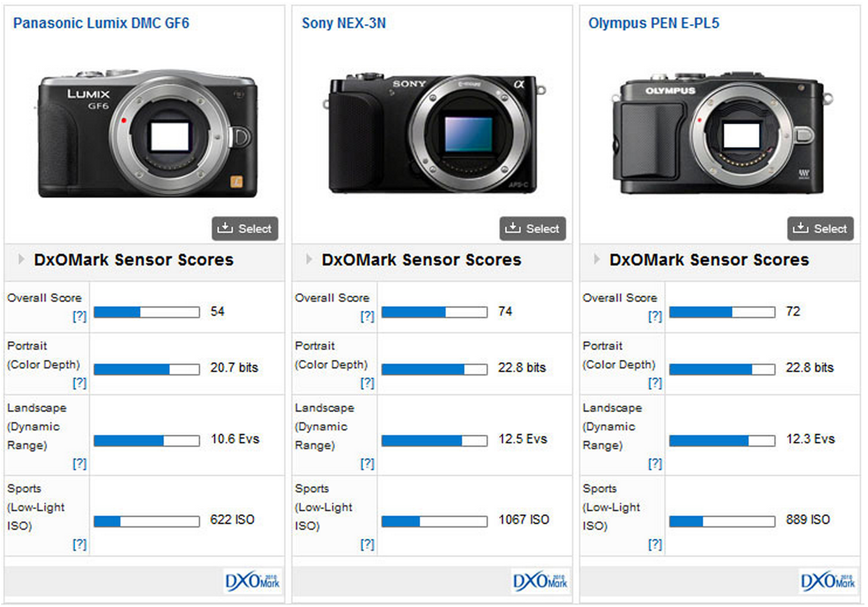The height and width of the screenshot is (607, 868).
Task: Click the Olympus overall score value 72
Action: pos(793,312)
